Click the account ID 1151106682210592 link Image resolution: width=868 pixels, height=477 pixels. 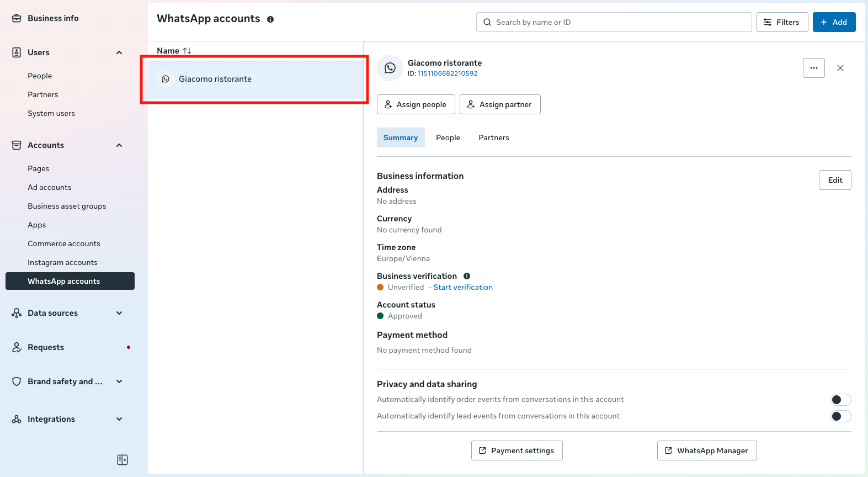[448, 73]
